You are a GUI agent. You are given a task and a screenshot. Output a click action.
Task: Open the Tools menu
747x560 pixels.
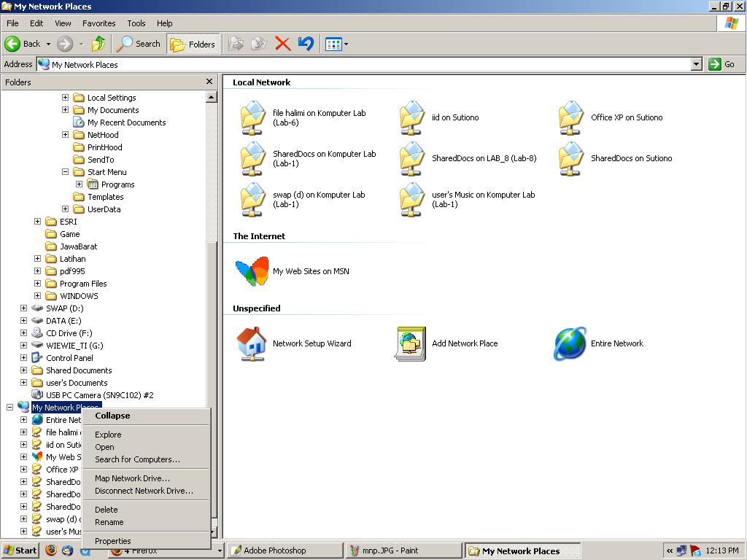(x=136, y=23)
